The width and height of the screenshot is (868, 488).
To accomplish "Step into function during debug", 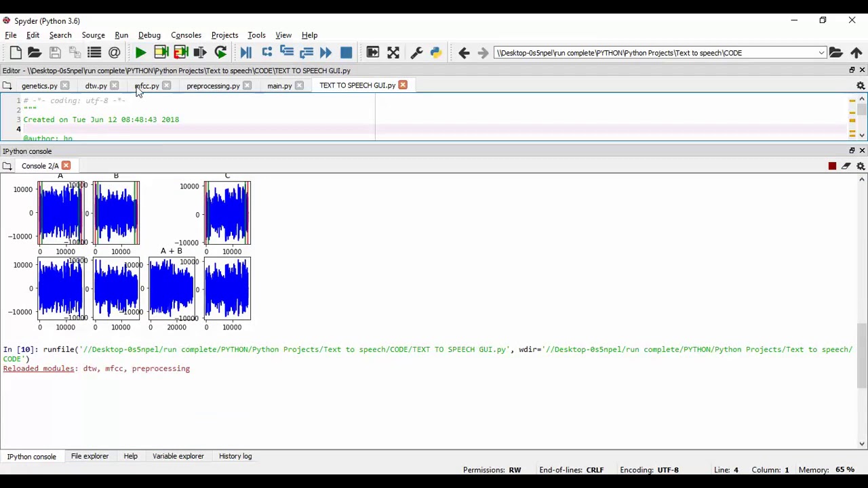I will tap(286, 53).
